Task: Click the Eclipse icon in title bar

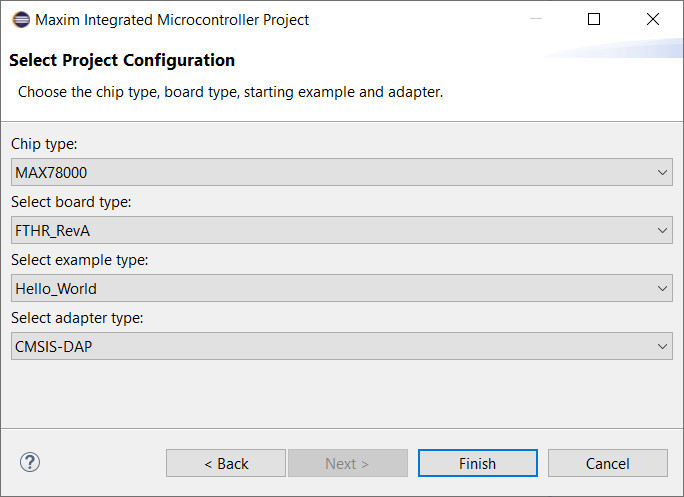Action: [x=20, y=20]
